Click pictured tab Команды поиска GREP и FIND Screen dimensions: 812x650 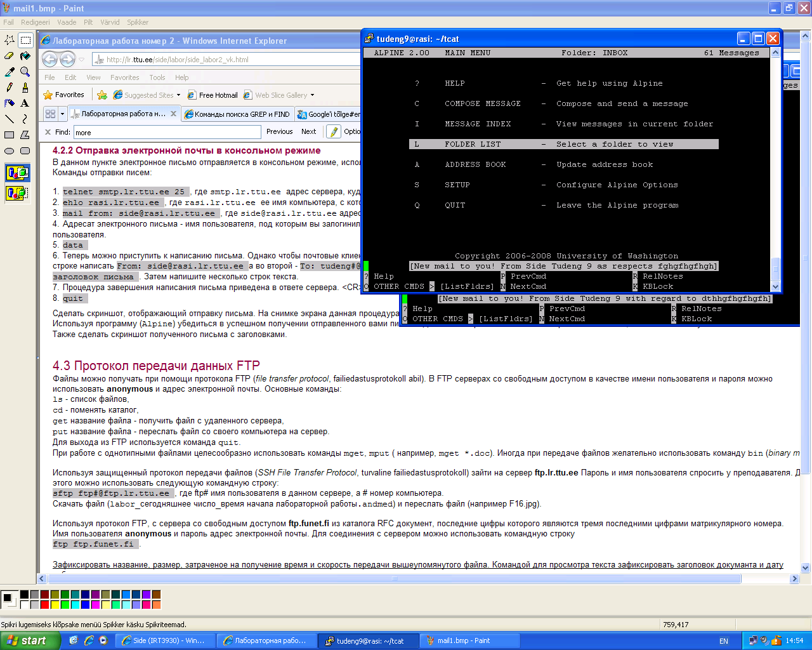(x=237, y=114)
